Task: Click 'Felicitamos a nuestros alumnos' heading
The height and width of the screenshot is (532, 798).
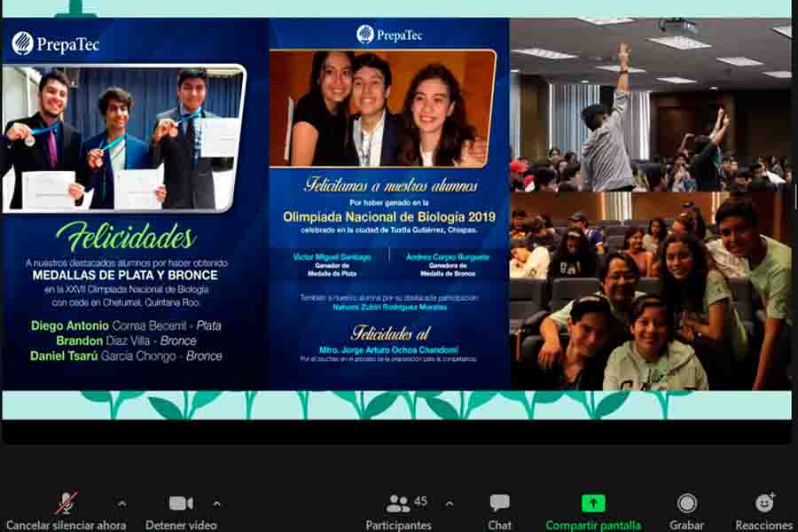Action: [391, 184]
